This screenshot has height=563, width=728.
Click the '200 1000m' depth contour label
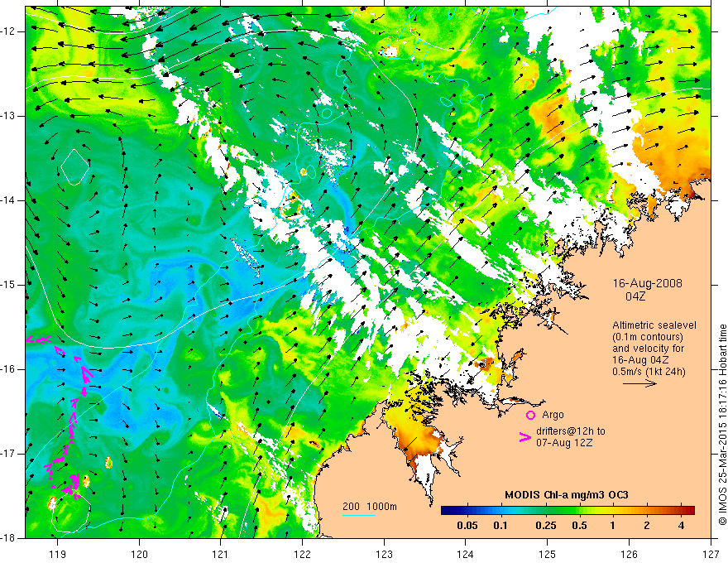click(x=370, y=507)
